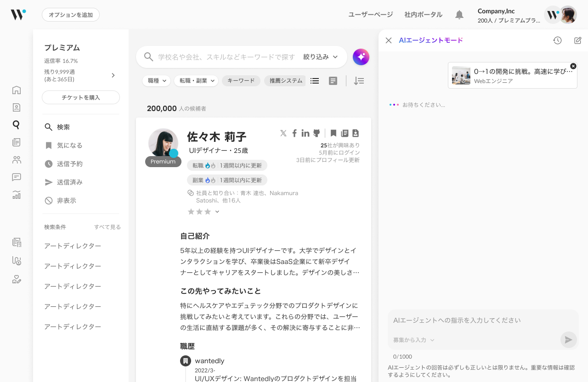Open sort order icon

[359, 81]
